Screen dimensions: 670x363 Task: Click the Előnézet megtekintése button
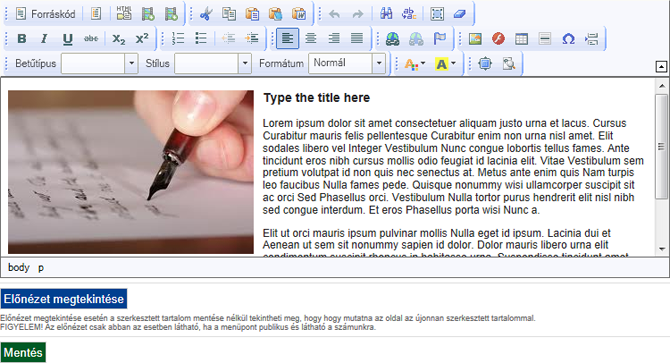64,299
